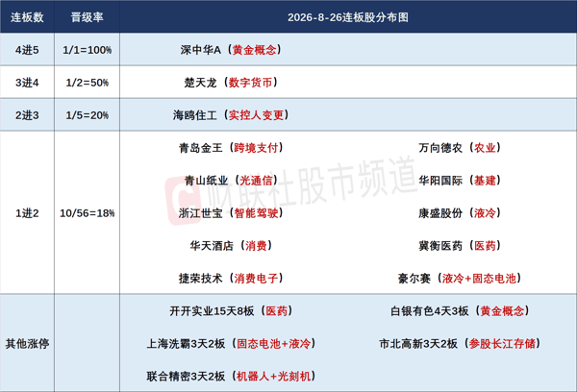Select 捷荣技术 (消费电子) entry
Image resolution: width=577 pixels, height=392 pixels.
point(231,279)
